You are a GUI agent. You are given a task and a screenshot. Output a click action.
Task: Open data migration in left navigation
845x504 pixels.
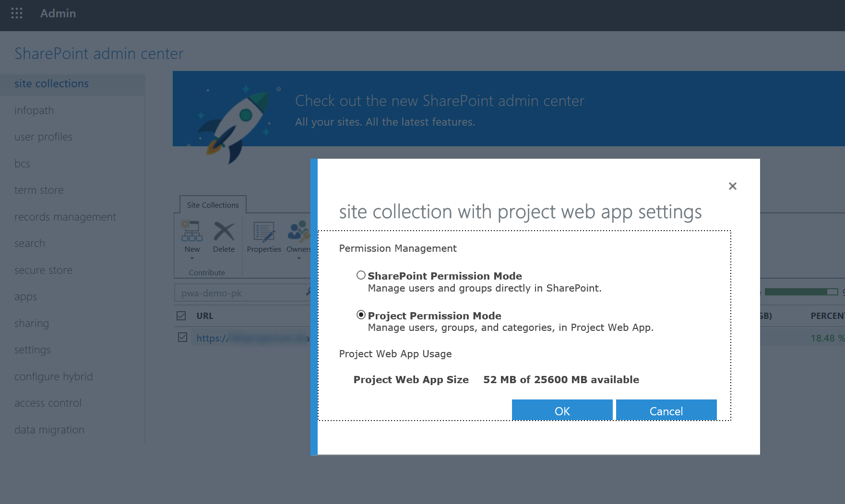coord(49,430)
